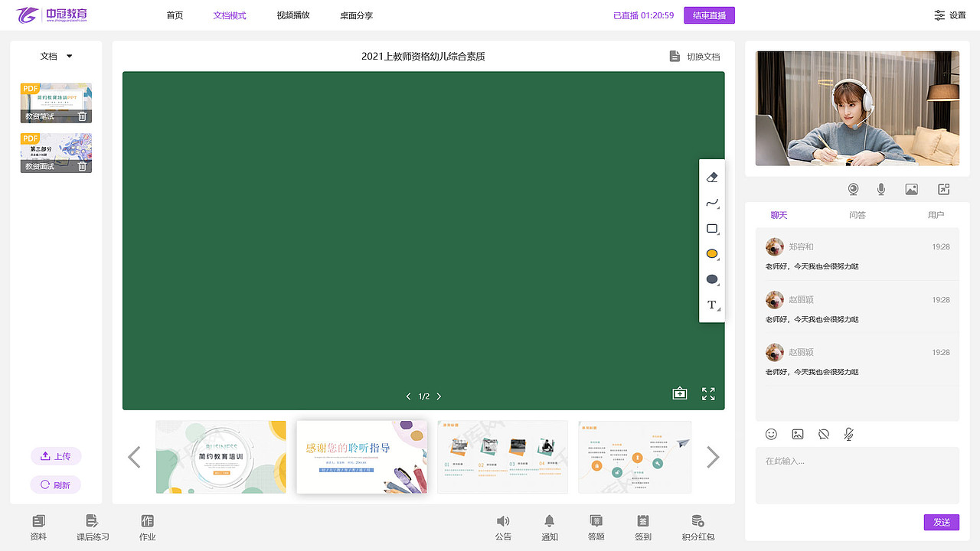Enter fullscreen mode for the document

pyautogui.click(x=708, y=393)
